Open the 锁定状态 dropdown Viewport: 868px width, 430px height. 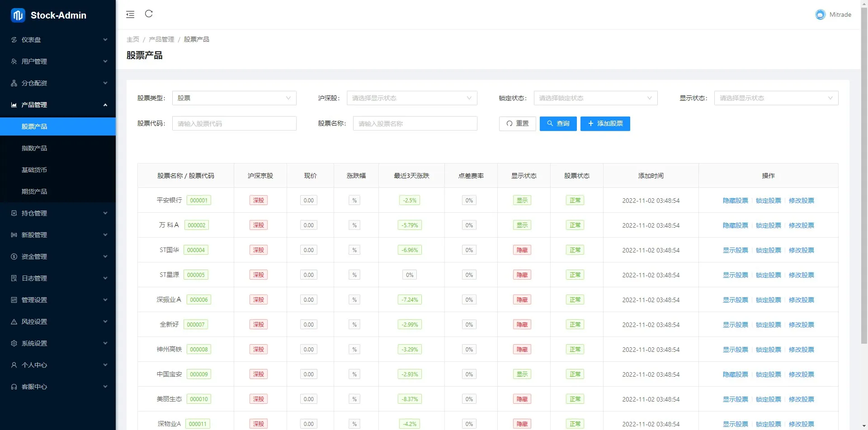[x=595, y=98]
